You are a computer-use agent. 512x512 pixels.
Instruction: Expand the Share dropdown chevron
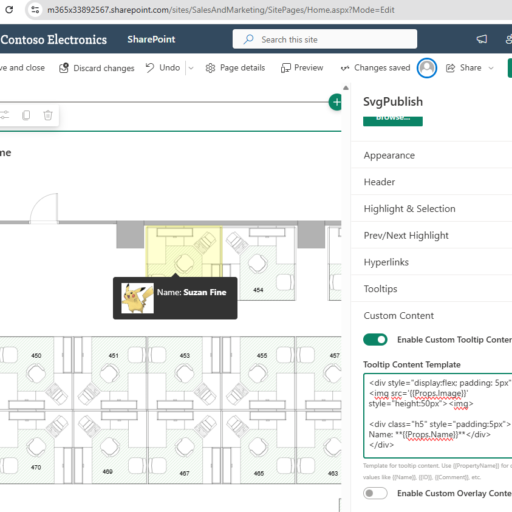pyautogui.click(x=491, y=68)
